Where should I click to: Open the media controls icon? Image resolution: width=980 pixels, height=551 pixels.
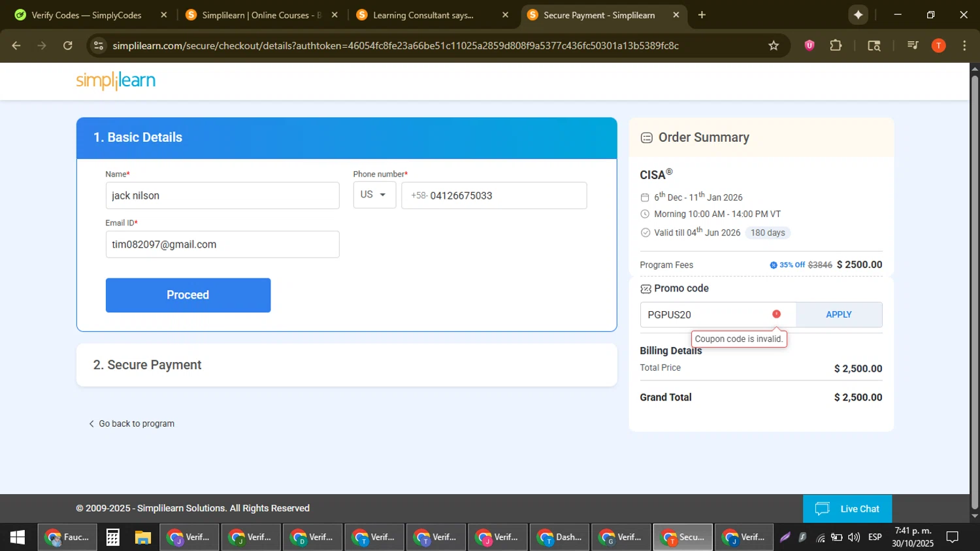click(913, 45)
